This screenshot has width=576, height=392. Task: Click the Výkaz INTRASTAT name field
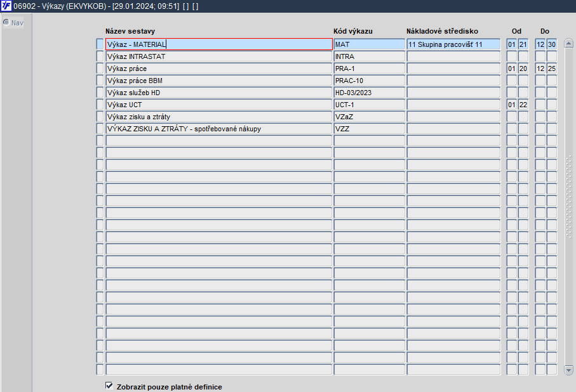(219, 56)
